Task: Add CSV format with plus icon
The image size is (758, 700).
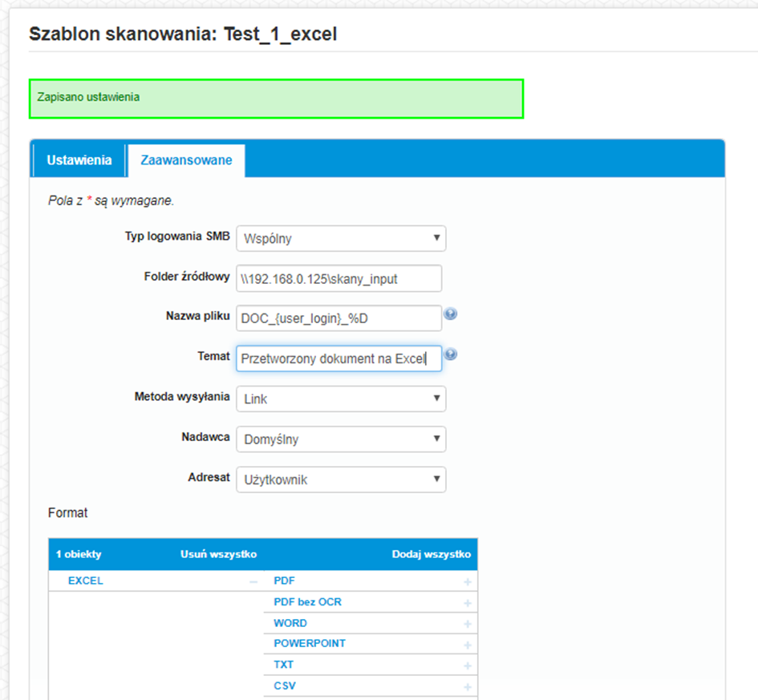Action: (468, 687)
